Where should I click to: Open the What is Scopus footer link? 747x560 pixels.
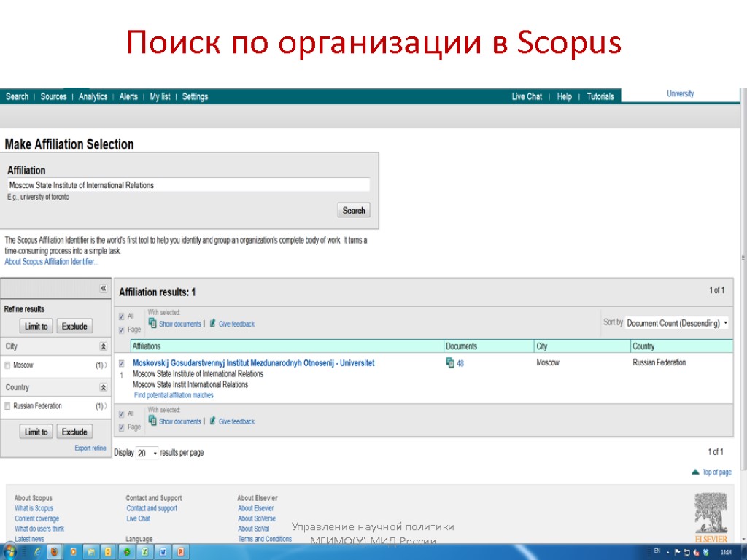click(x=34, y=508)
